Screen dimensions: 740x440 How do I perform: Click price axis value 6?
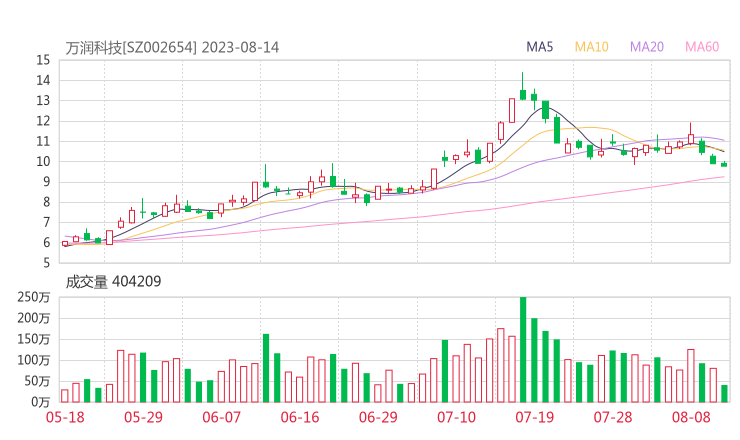point(46,243)
